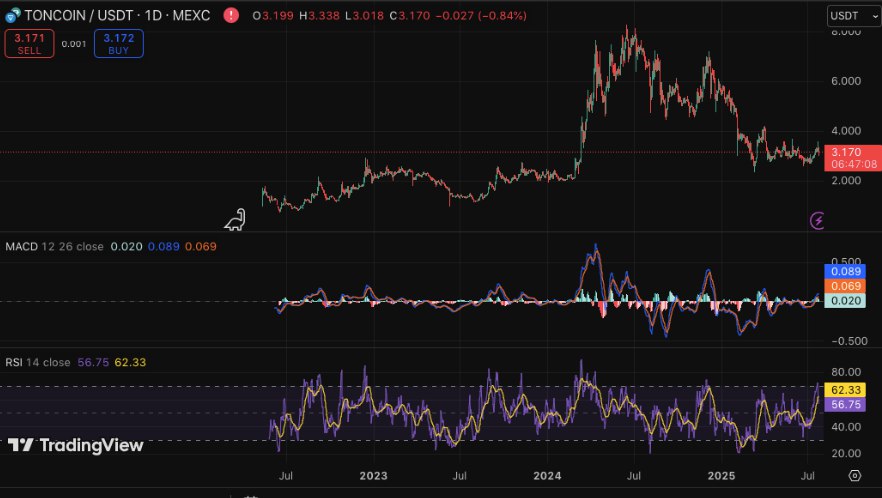This screenshot has height=498, width=882.
Task: Click the 2024 label on time axis
Action: [x=547, y=476]
